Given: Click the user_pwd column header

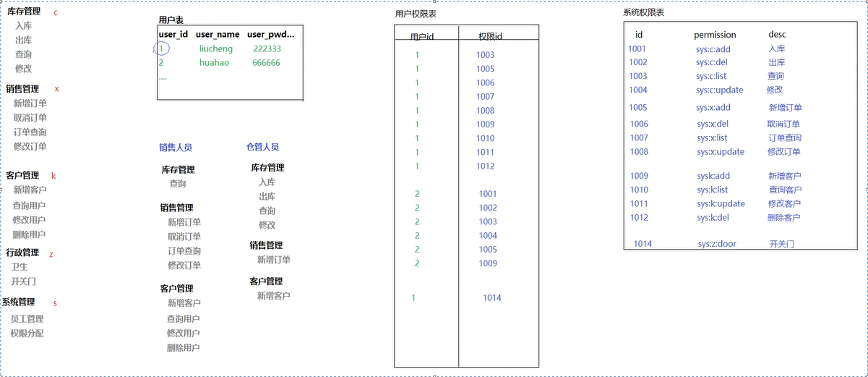Looking at the screenshot, I should [270, 35].
